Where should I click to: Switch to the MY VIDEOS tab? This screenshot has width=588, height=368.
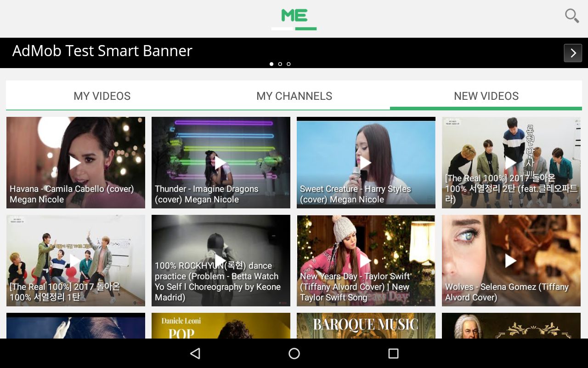click(x=102, y=96)
